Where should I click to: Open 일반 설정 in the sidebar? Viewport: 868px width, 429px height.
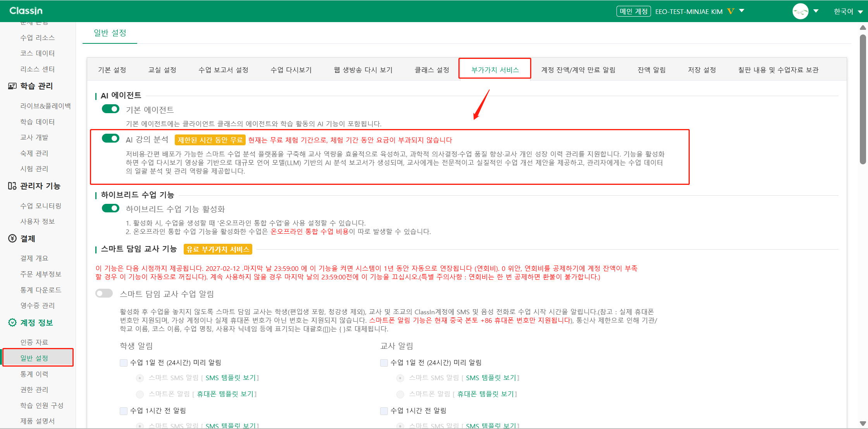pyautogui.click(x=34, y=358)
